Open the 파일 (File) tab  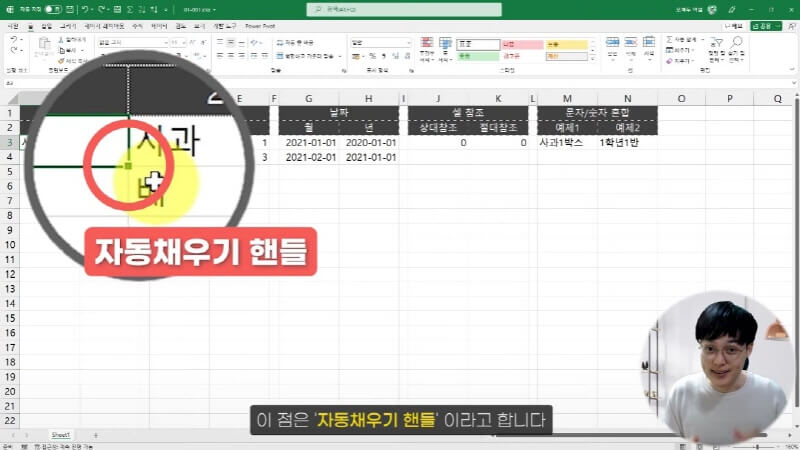[x=13, y=26]
